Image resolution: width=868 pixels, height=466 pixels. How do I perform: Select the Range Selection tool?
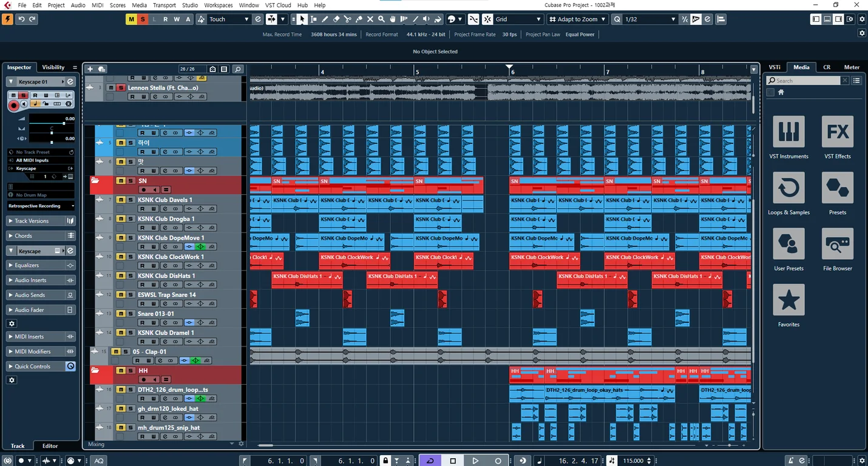tap(313, 19)
